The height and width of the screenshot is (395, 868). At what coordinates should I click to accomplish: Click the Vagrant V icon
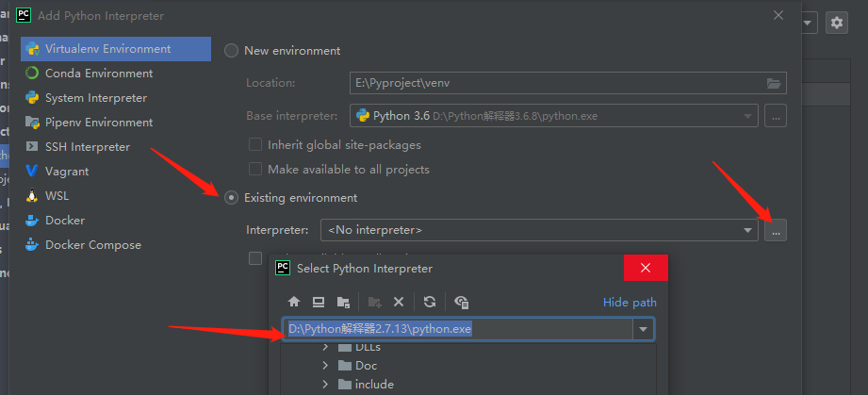[x=32, y=172]
